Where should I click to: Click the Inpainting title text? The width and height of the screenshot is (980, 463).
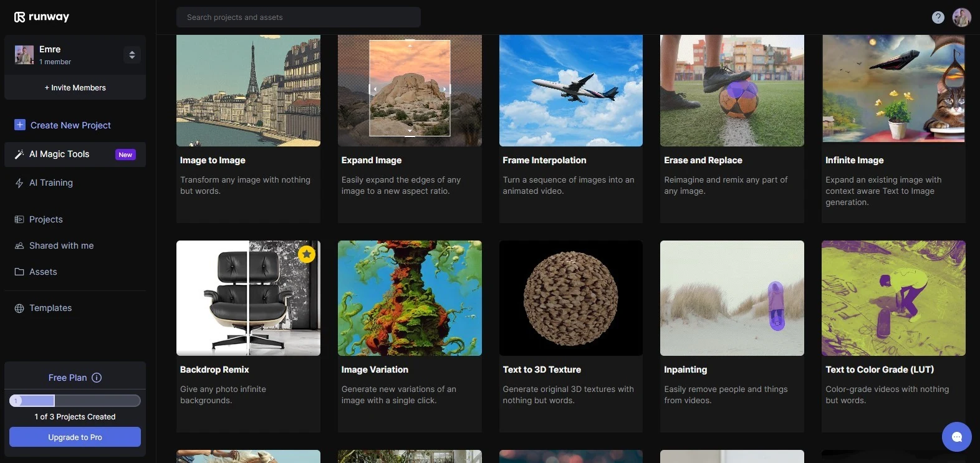(685, 370)
